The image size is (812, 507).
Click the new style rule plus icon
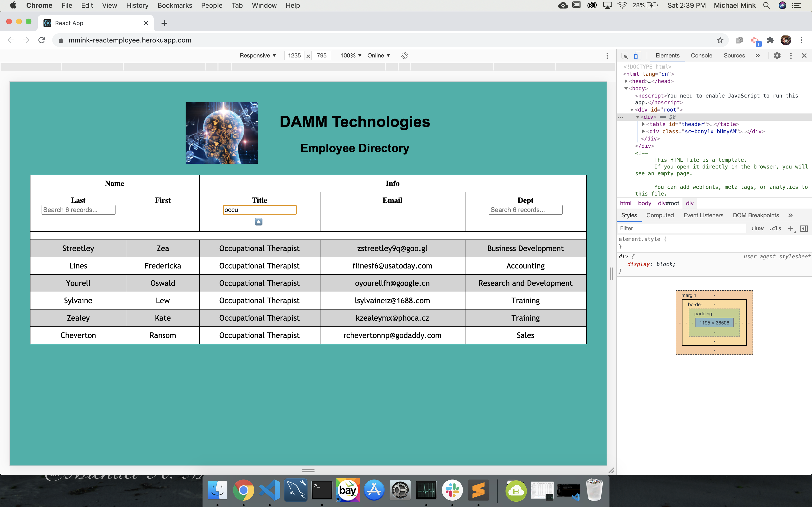tap(791, 228)
